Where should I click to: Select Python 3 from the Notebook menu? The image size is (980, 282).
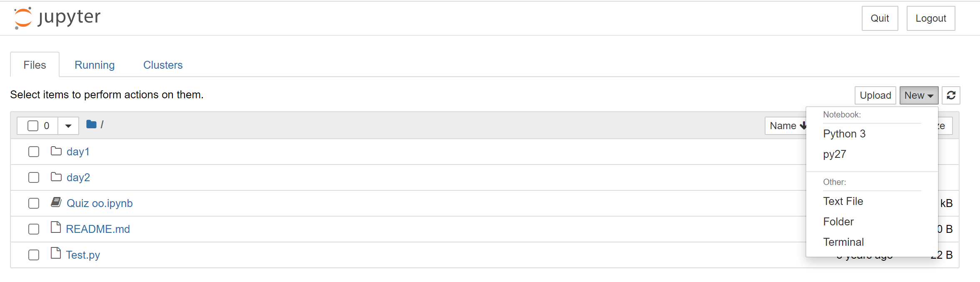coord(844,133)
